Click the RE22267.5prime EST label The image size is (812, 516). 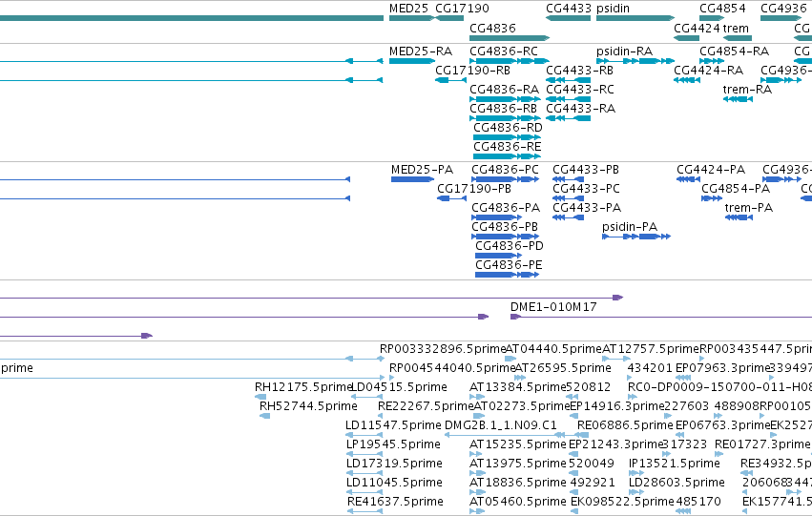[426, 407]
